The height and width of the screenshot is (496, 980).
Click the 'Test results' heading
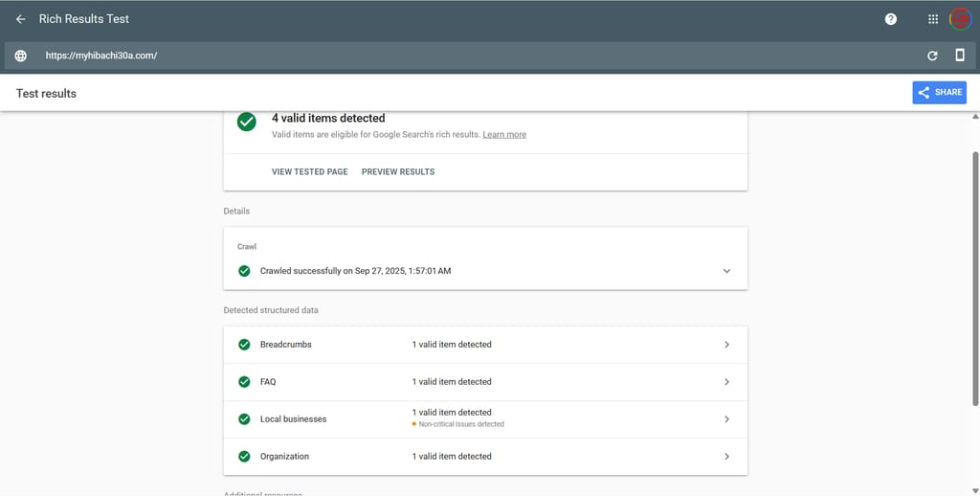click(46, 94)
